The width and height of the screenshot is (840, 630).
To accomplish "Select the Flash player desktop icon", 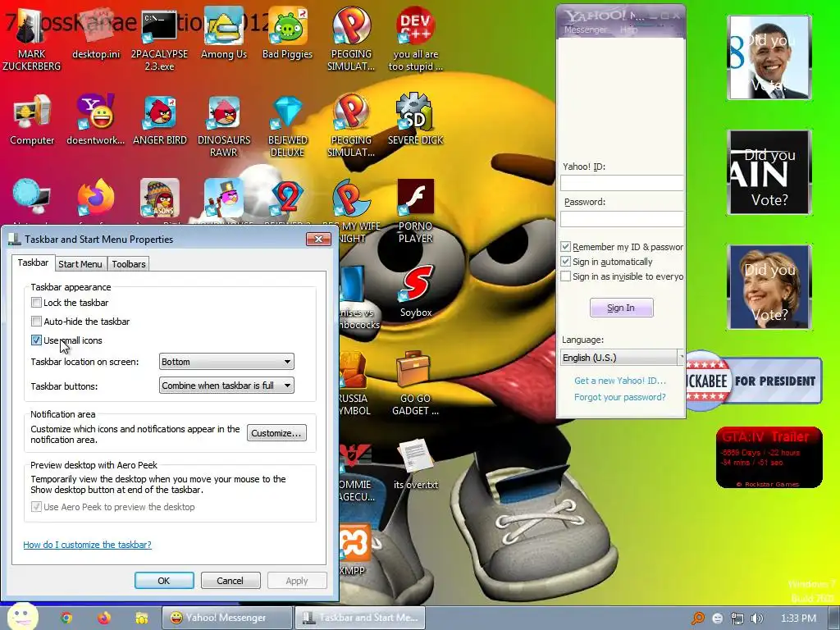I will point(415,197).
